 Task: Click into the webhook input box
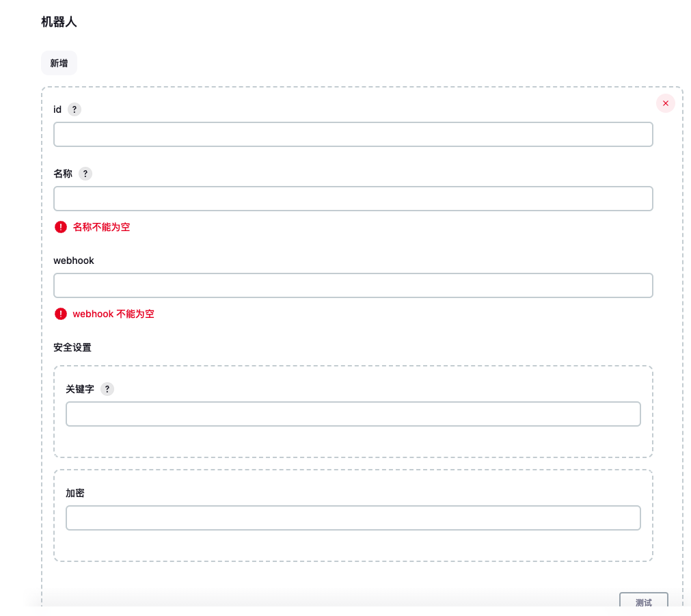point(353,285)
